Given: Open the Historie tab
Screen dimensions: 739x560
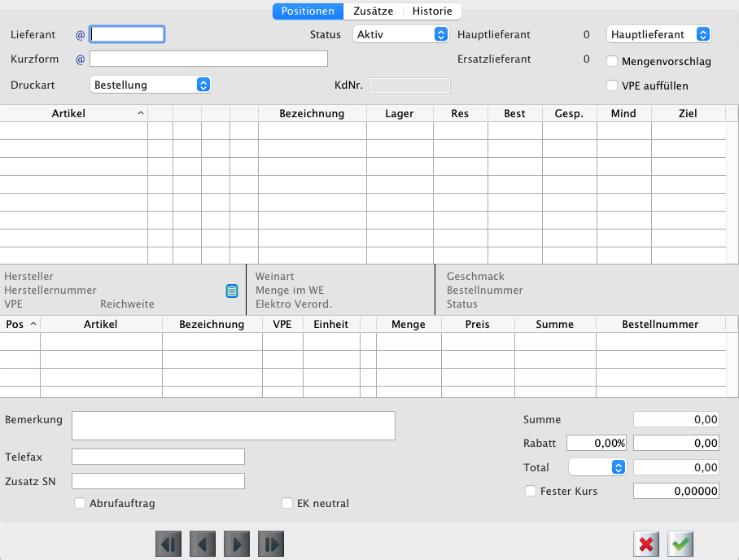Looking at the screenshot, I should point(432,11).
